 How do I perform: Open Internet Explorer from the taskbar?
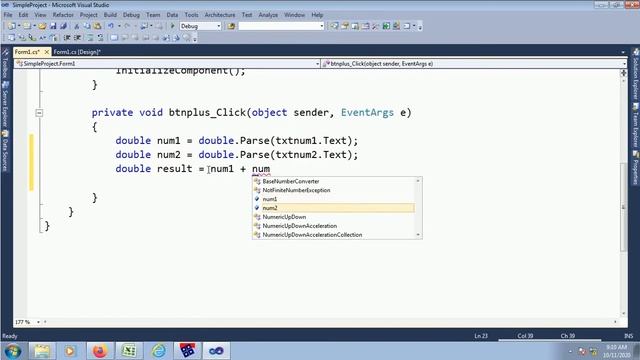tap(158, 351)
